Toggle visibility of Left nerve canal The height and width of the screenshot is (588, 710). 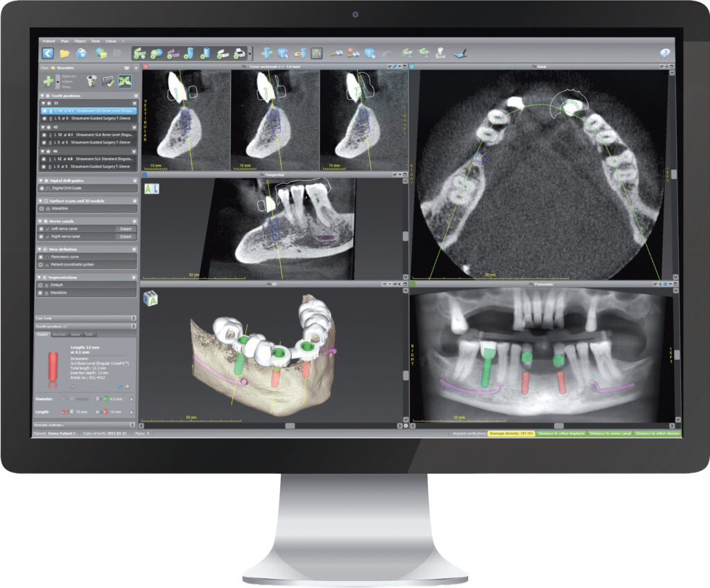pos(42,228)
